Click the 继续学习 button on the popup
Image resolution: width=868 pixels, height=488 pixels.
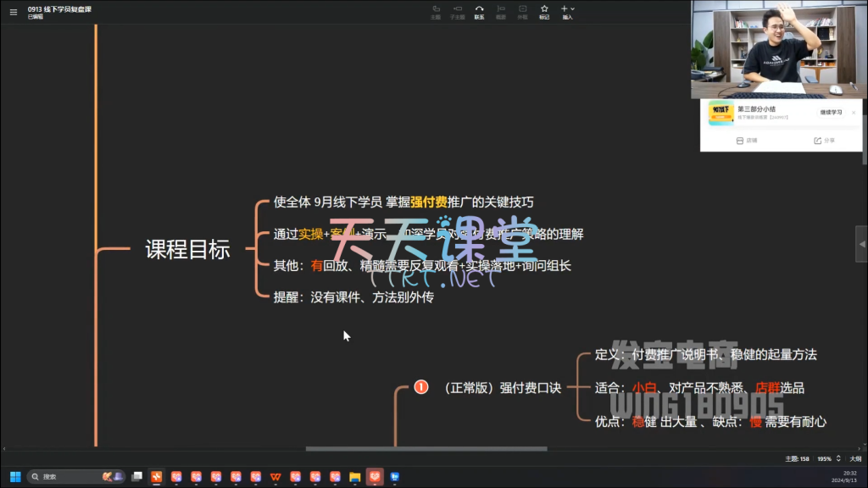(831, 112)
